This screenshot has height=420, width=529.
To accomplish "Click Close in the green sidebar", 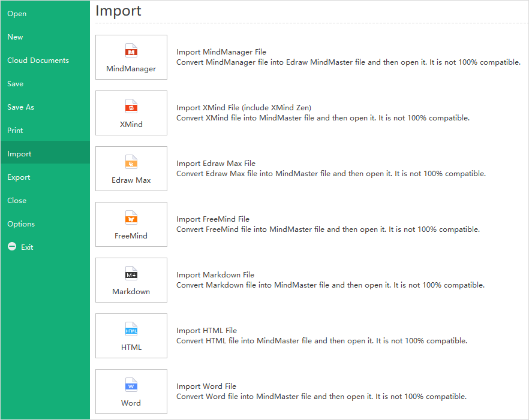I will (17, 201).
